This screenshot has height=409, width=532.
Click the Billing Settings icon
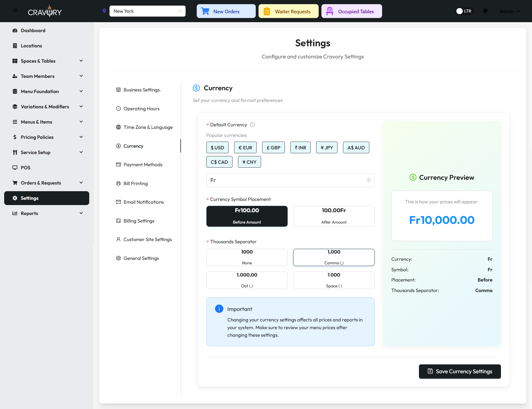pos(118,221)
